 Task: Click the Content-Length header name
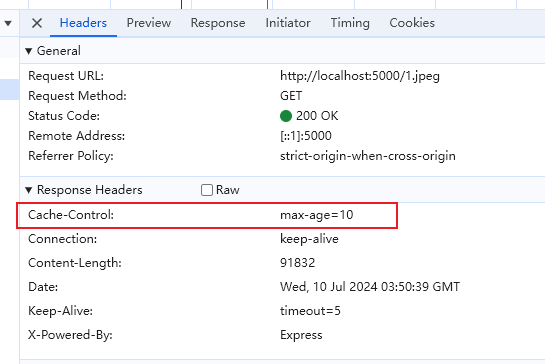75,263
